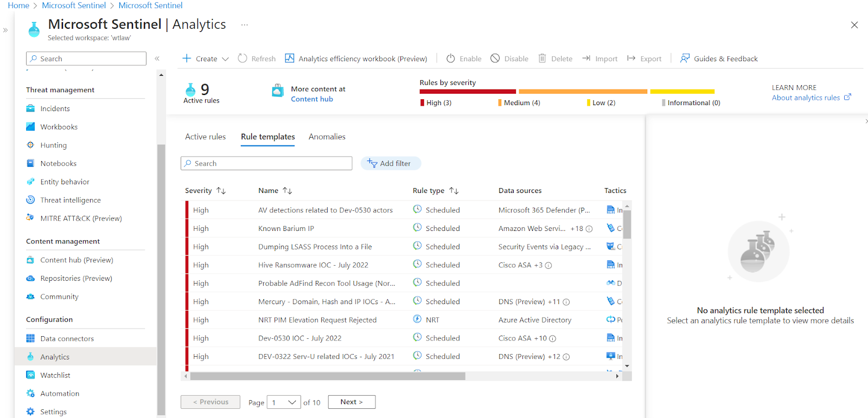Screen dimensions: 868x418
Task: Go to Home breadcrumb
Action: (x=18, y=5)
